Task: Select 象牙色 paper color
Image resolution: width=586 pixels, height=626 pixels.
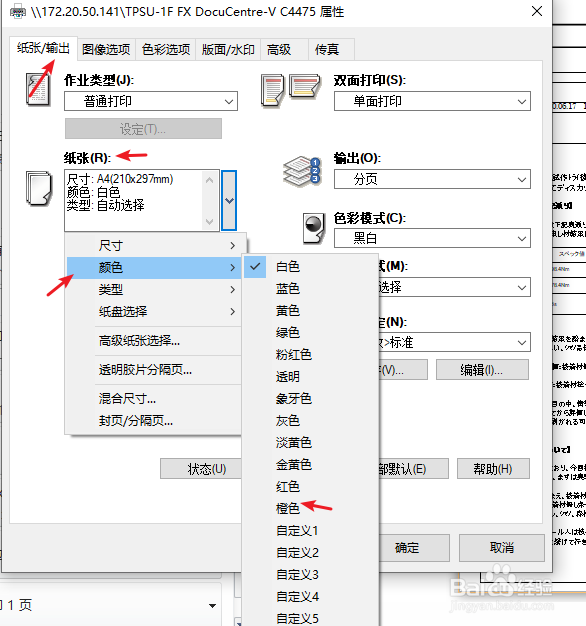Action: tap(311, 398)
